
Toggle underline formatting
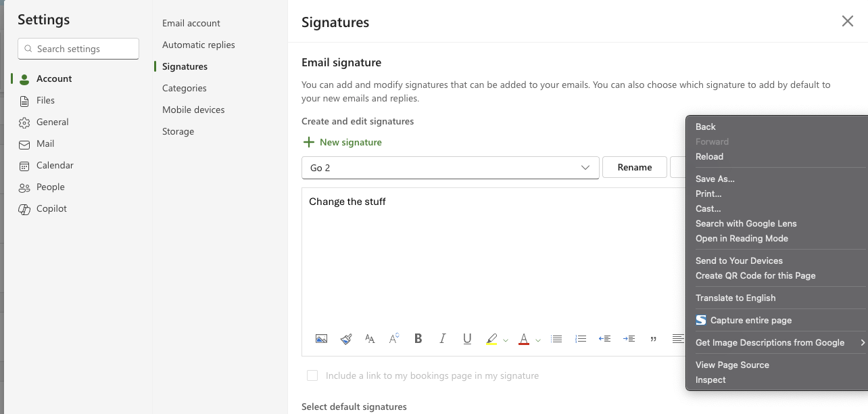[x=467, y=339]
